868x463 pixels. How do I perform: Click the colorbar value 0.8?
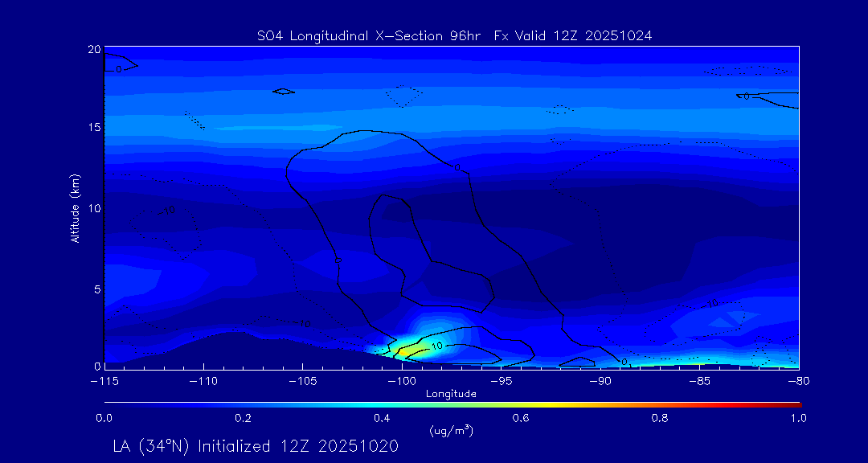pos(660,418)
